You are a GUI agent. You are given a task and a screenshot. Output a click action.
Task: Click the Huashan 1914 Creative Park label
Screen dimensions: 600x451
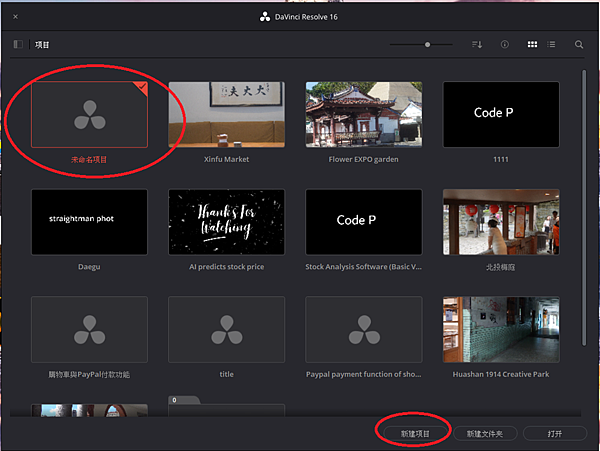[501, 374]
